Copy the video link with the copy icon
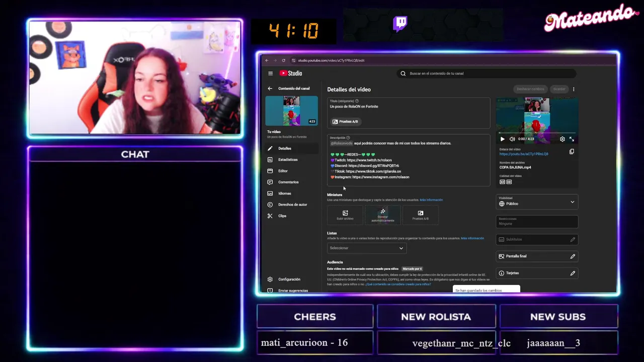Screen dimensions: 644x362 coord(572,151)
